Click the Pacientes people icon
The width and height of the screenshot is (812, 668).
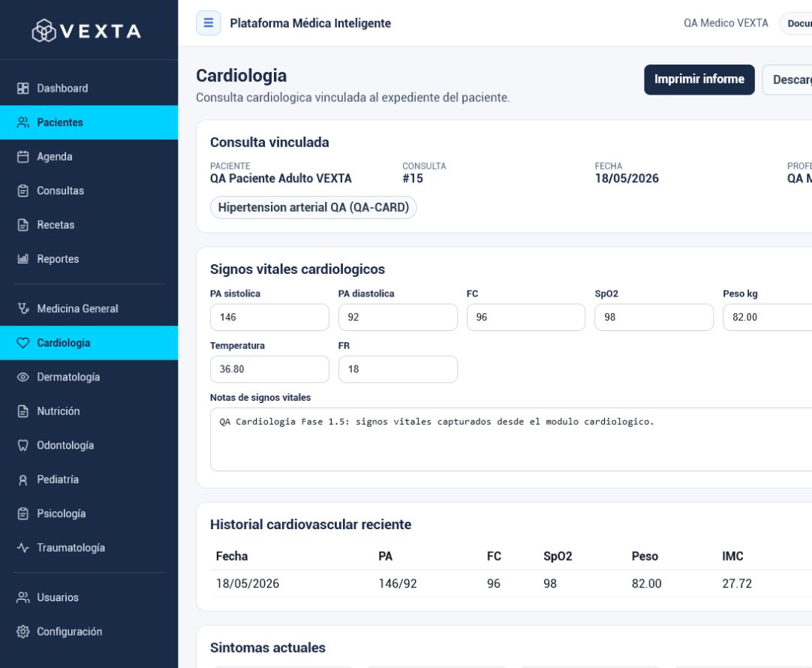tap(23, 122)
